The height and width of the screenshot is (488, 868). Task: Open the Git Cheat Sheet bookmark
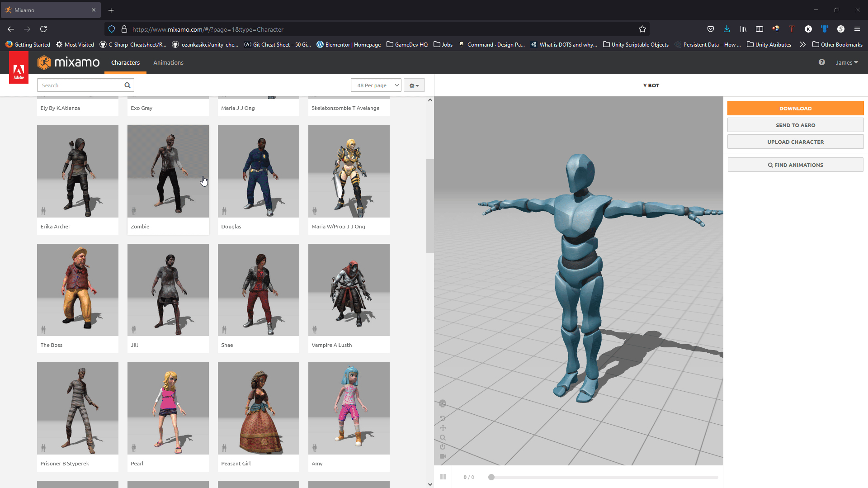click(x=278, y=44)
